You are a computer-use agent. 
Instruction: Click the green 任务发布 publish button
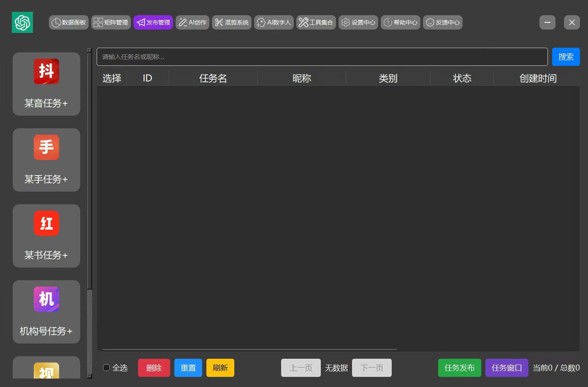click(459, 368)
